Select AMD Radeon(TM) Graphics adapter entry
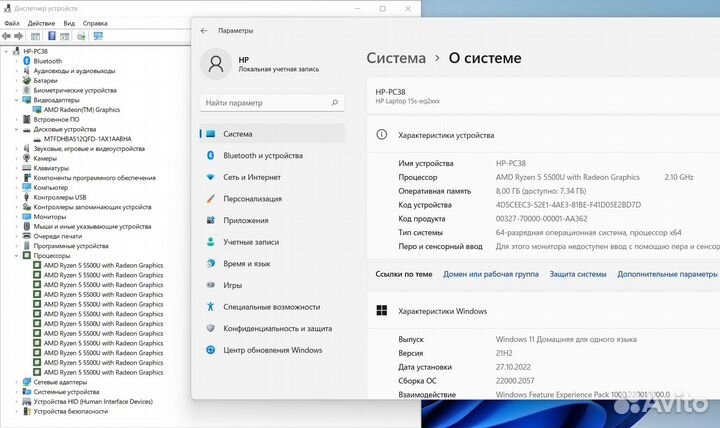 (x=82, y=110)
